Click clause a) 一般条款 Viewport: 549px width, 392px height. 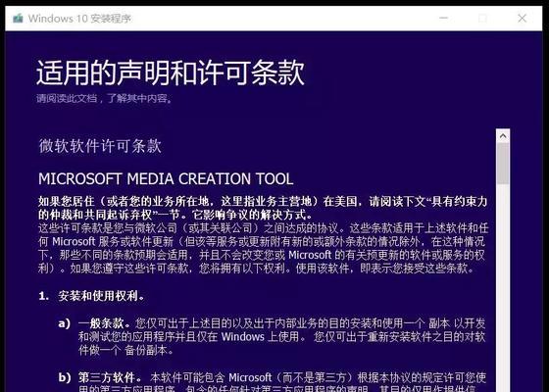click(x=94, y=323)
